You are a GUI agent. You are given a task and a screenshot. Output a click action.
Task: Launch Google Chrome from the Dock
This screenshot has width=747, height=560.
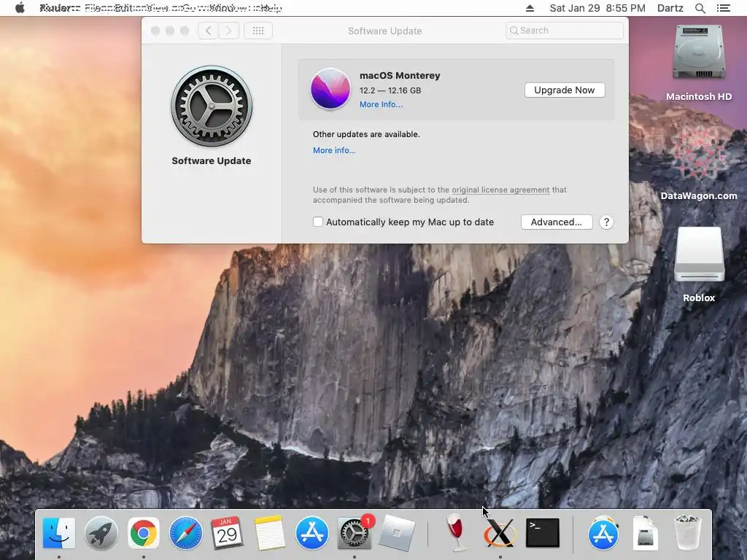(x=144, y=533)
